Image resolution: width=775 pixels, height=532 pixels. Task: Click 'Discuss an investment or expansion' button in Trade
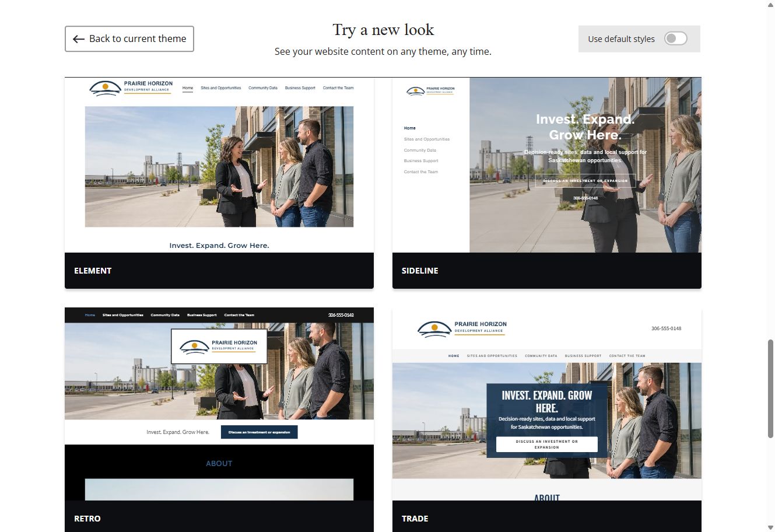point(547,444)
